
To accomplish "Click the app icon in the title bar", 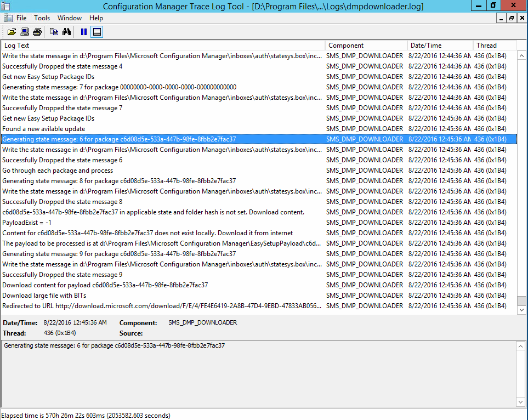I will click(x=5, y=6).
